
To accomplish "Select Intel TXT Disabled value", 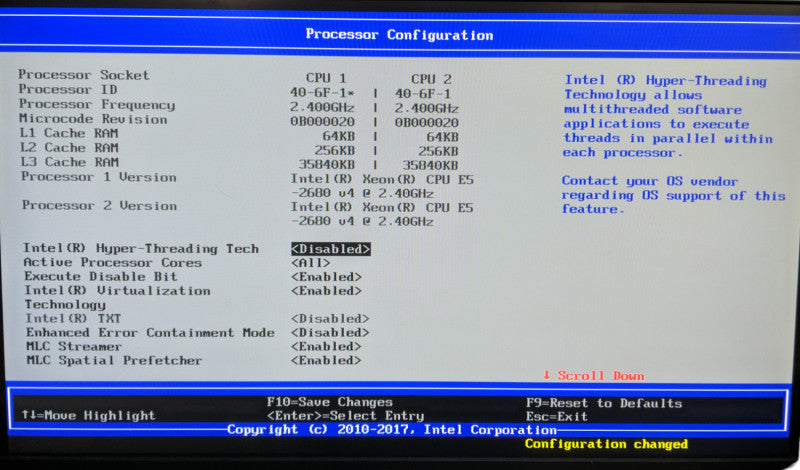I will [330, 319].
